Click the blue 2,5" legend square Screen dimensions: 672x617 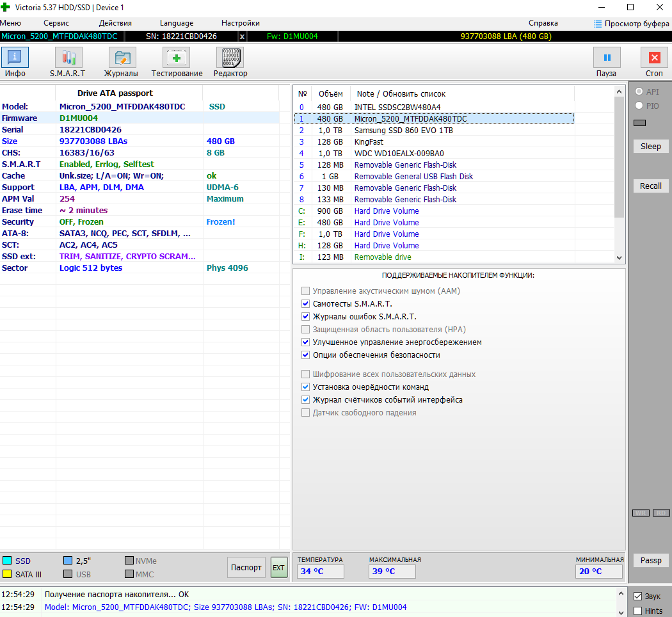68,561
